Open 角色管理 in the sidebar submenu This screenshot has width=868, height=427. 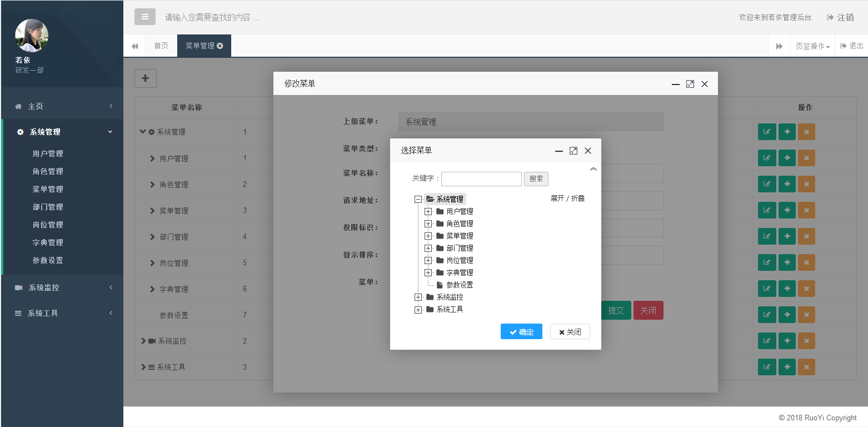click(48, 171)
